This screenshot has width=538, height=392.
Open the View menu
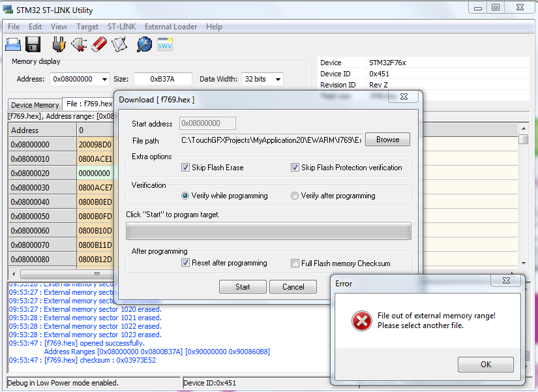click(x=59, y=27)
